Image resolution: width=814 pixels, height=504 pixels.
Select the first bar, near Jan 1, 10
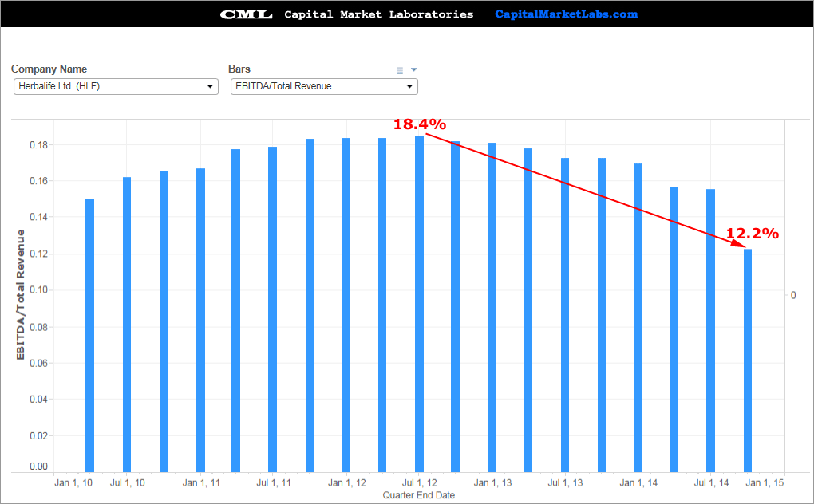pyautogui.click(x=90, y=335)
